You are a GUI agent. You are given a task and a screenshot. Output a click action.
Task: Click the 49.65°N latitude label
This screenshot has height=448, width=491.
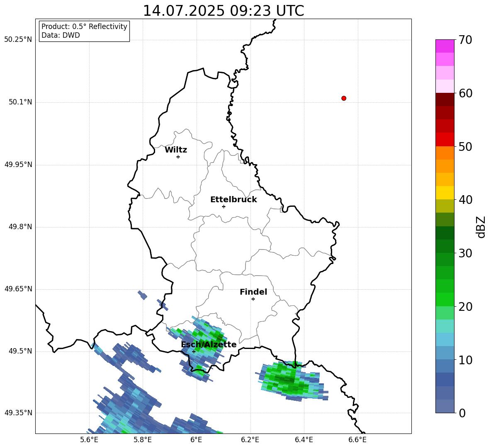(18, 289)
